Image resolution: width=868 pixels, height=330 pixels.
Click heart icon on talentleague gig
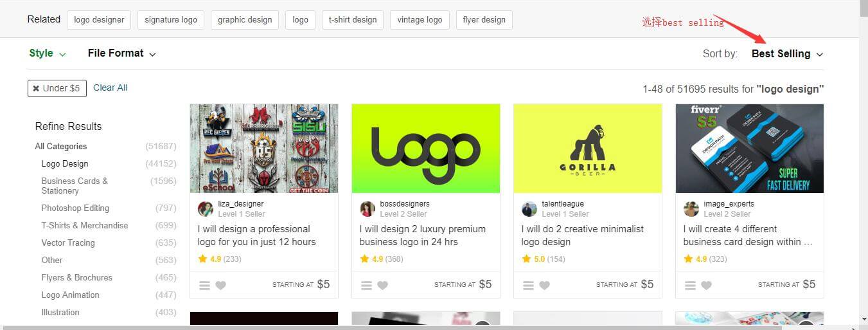(544, 286)
